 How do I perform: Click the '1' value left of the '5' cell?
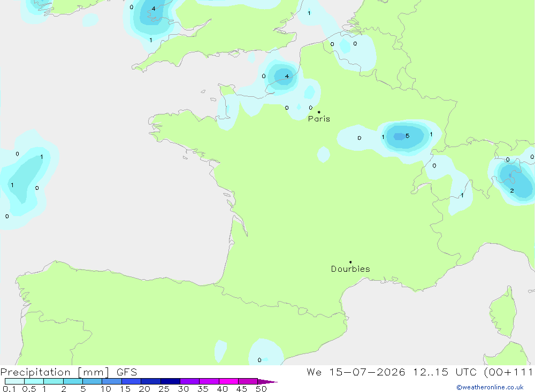click(383, 137)
